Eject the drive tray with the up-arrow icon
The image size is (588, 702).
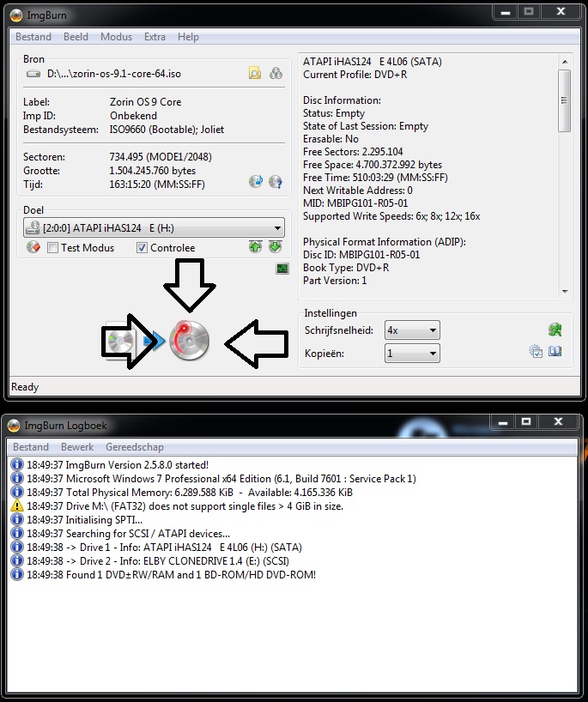click(x=255, y=246)
